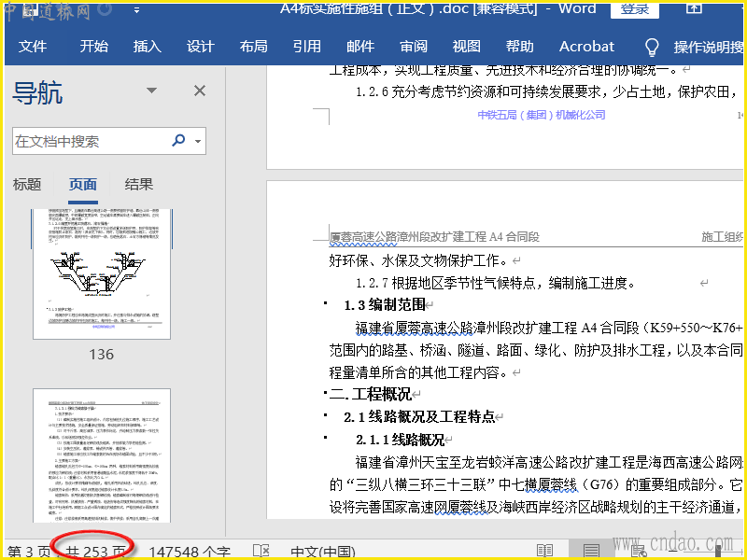Open the ribbon display options icon
The image size is (747, 560).
(x=694, y=7)
